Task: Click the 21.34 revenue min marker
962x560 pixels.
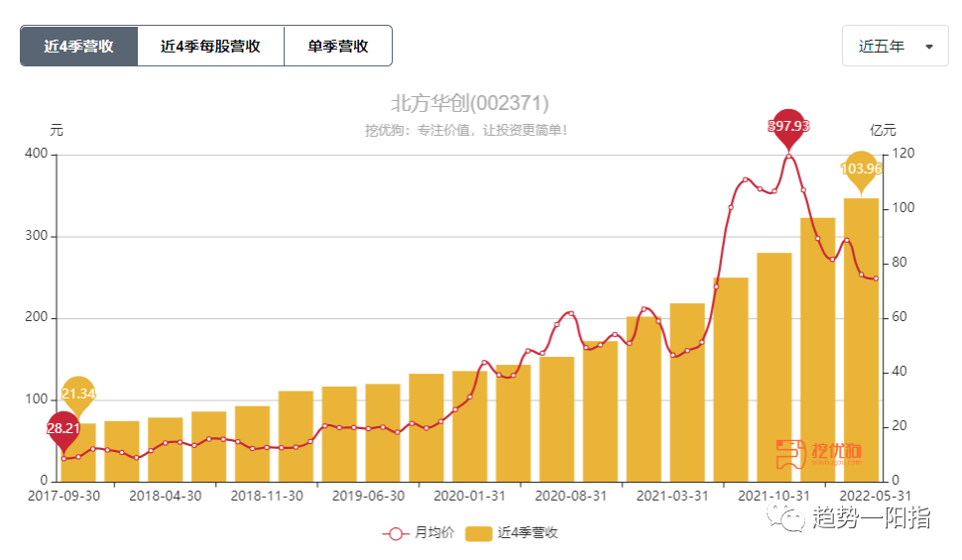Action: pyautogui.click(x=78, y=396)
